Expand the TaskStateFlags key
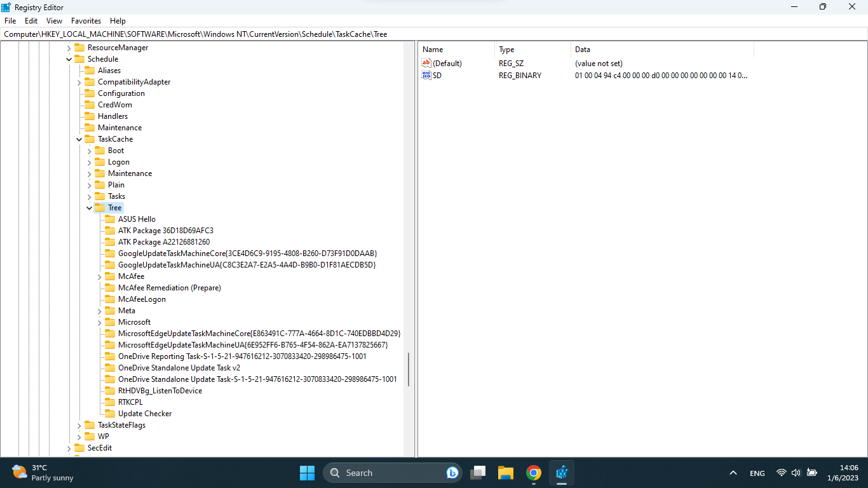Screen dimensions: 868x488 79,425
